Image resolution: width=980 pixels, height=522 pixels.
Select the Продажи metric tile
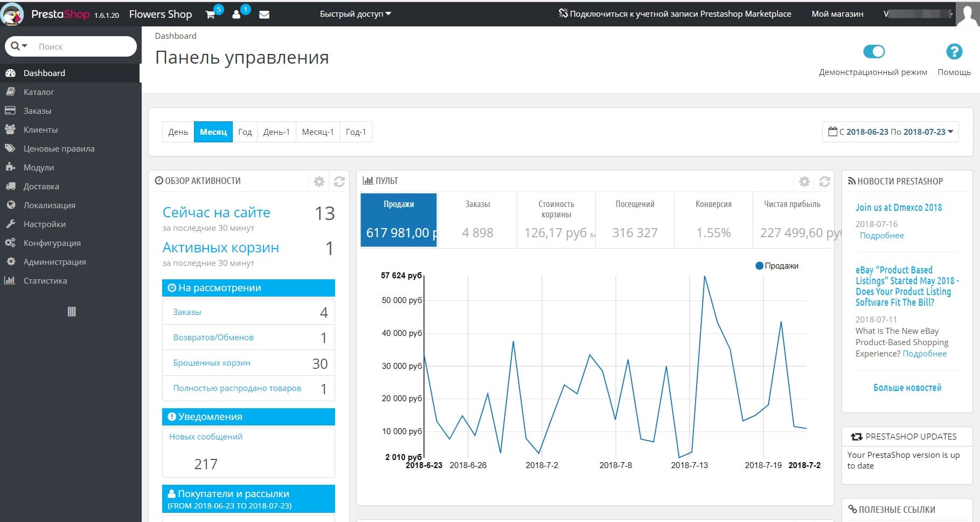point(399,220)
